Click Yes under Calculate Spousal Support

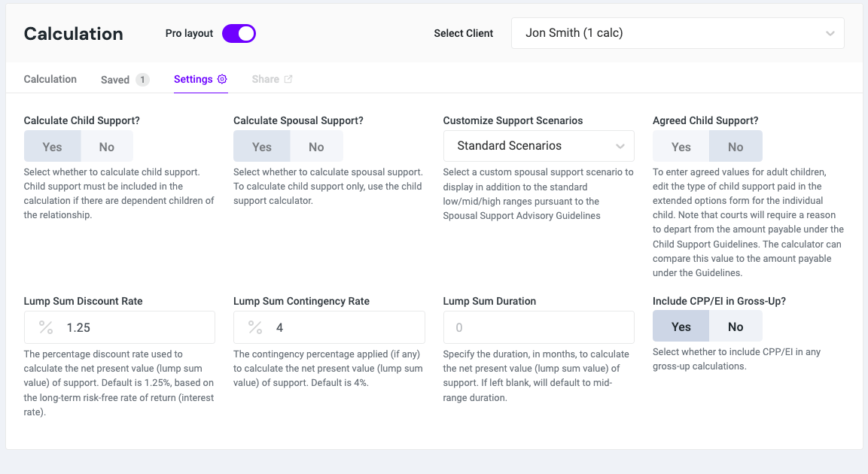[261, 145]
